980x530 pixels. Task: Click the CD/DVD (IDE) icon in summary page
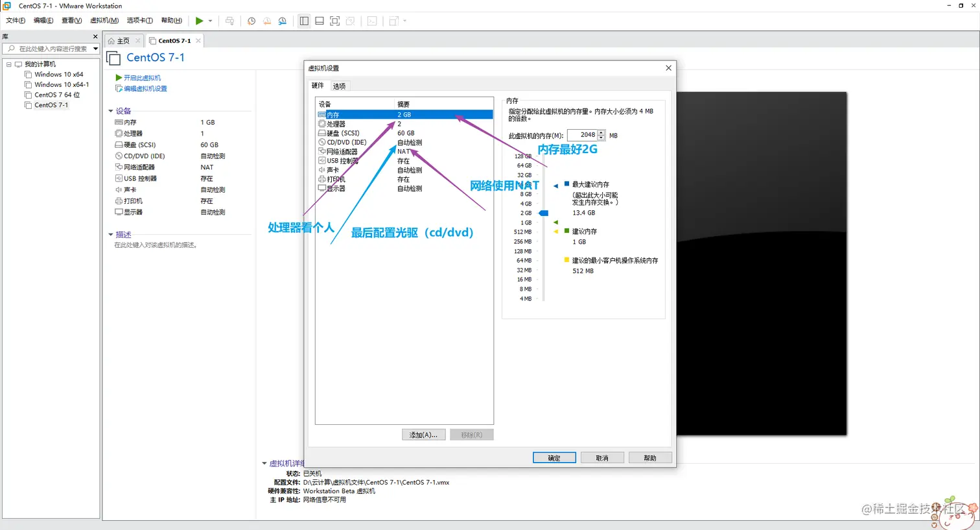click(x=119, y=156)
